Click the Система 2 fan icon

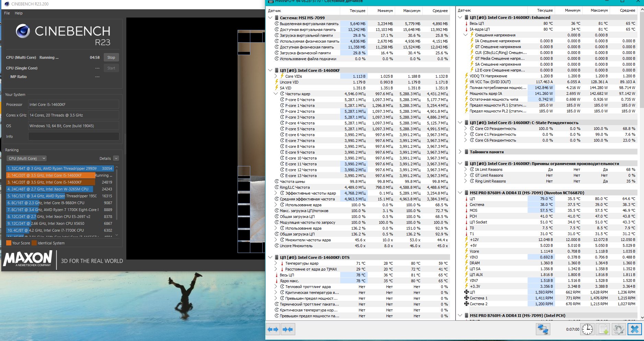click(467, 304)
